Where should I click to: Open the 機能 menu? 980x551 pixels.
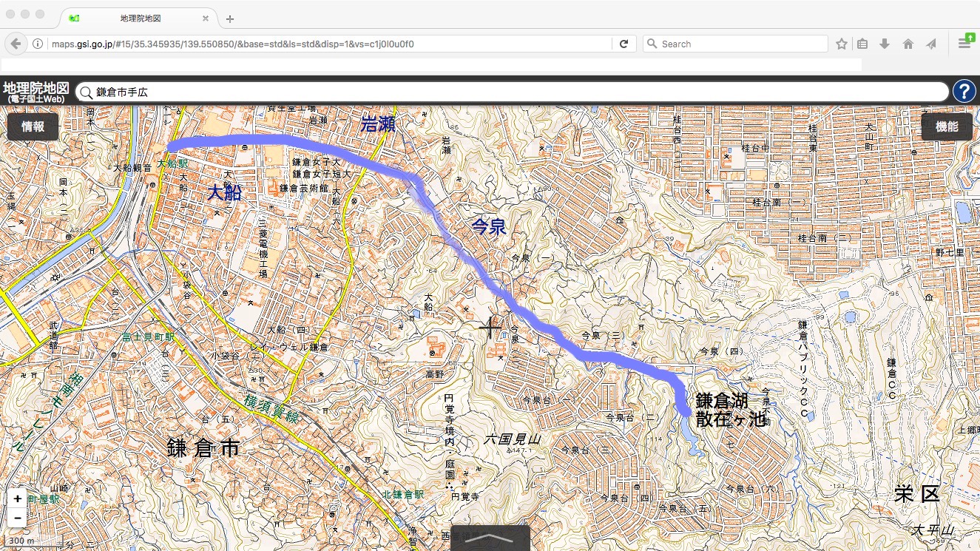click(947, 126)
